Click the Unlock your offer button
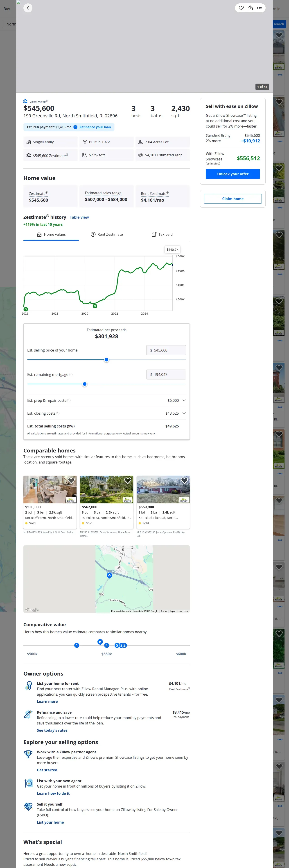Screen dimensions: 289x868 [x=233, y=174]
